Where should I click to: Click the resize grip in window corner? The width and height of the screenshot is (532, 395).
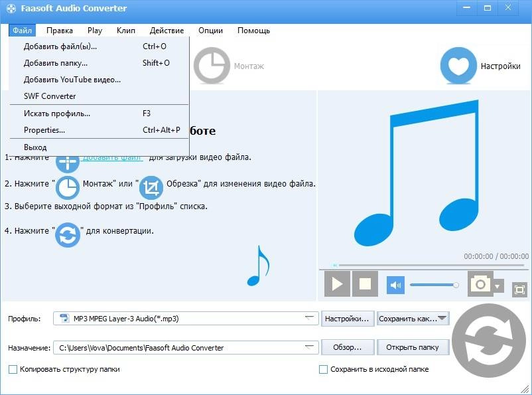[525, 388]
